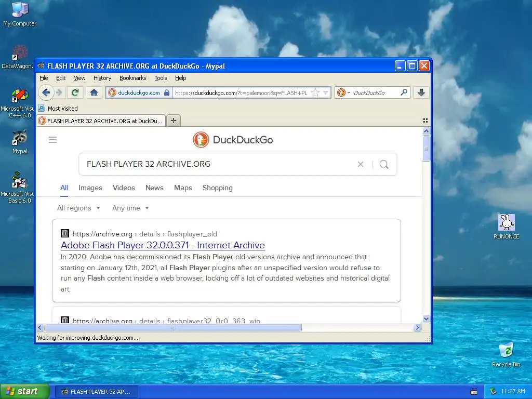Click the toolbar search magnifier icon
This screenshot has width=532, height=399.
tap(404, 92)
